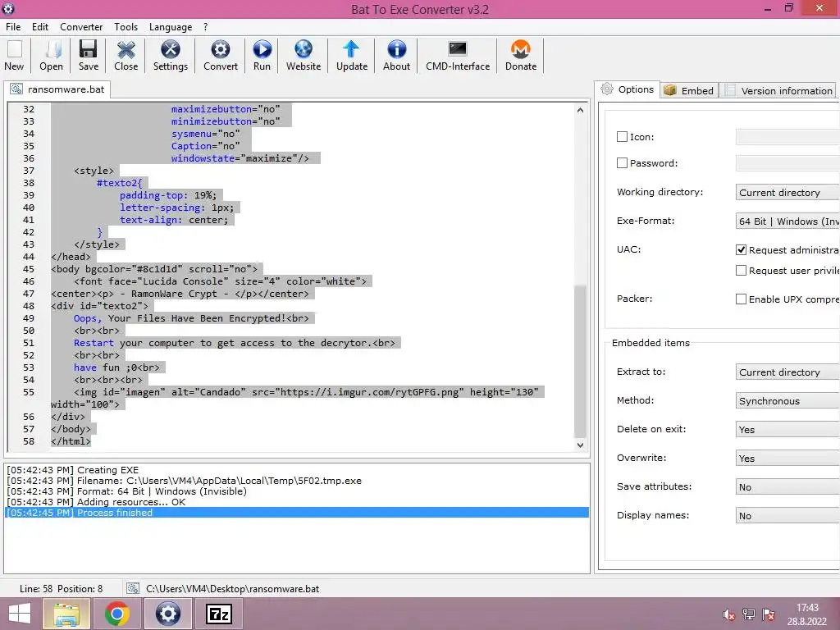840x630 pixels.
Task: Launch Chrome from the taskbar
Action: (117, 614)
